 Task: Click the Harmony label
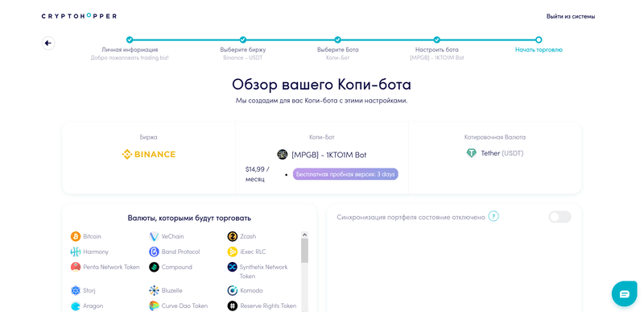click(96, 252)
